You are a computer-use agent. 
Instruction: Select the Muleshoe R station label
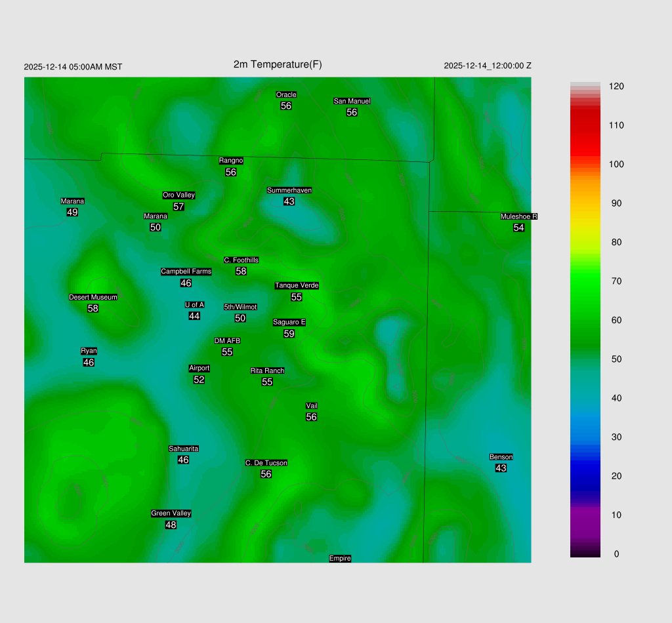[x=519, y=216]
